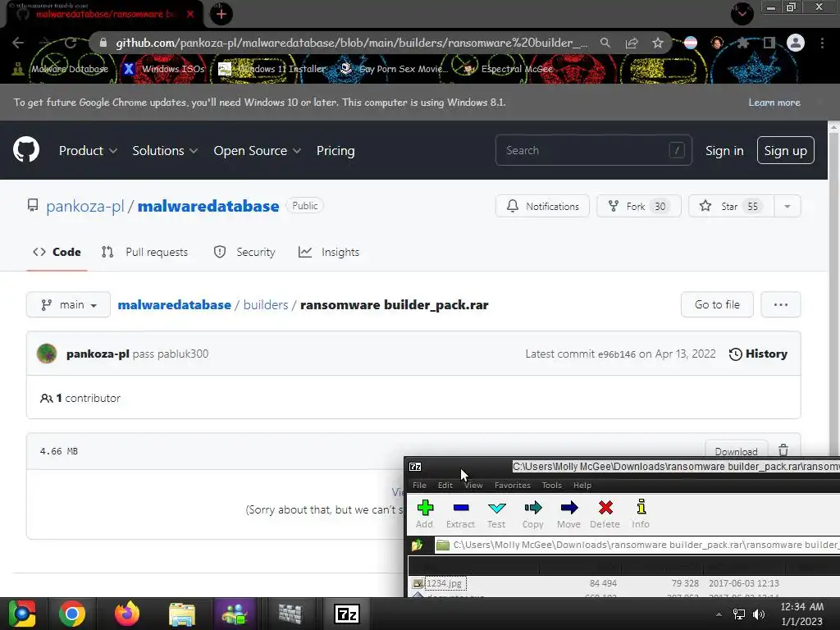The width and height of the screenshot is (840, 630).
Task: Switch to the Code tab
Action: click(x=57, y=253)
